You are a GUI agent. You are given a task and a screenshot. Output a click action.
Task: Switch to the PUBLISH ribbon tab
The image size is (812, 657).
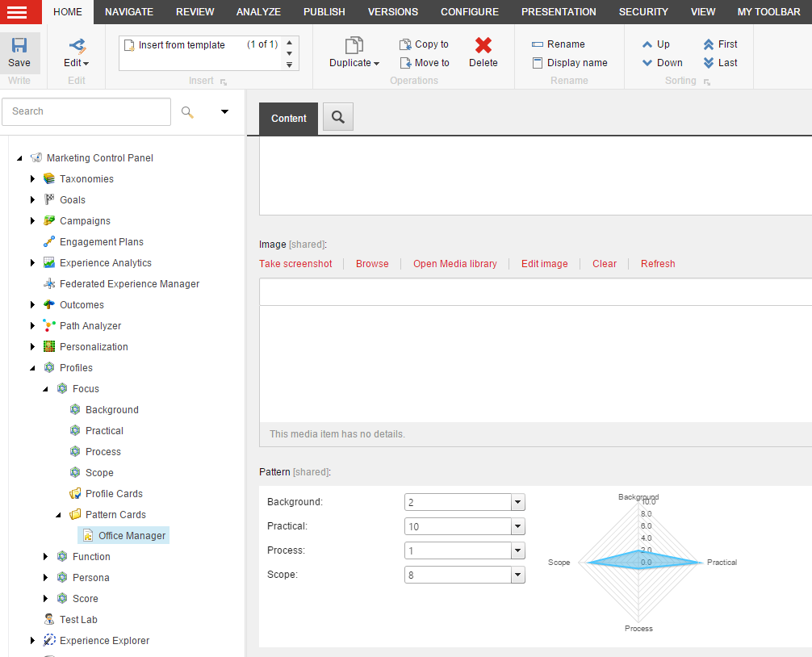pyautogui.click(x=324, y=12)
